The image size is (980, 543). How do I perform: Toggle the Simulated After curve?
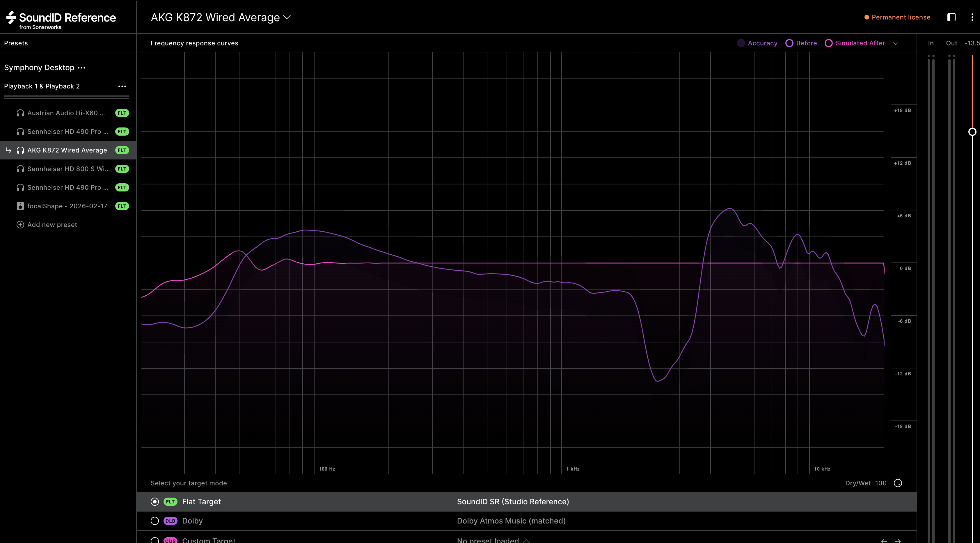click(x=829, y=43)
